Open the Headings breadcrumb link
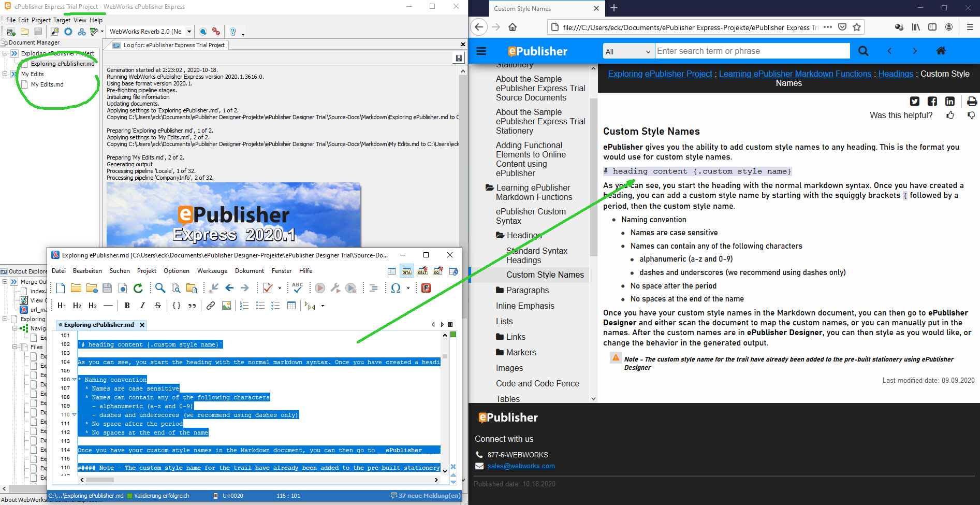Image resolution: width=980 pixels, height=505 pixels. point(895,74)
